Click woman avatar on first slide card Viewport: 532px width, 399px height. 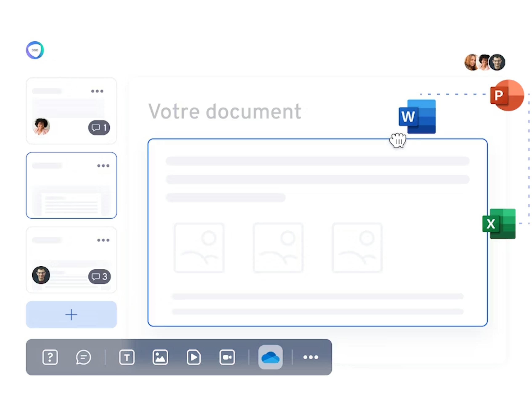pyautogui.click(x=41, y=126)
